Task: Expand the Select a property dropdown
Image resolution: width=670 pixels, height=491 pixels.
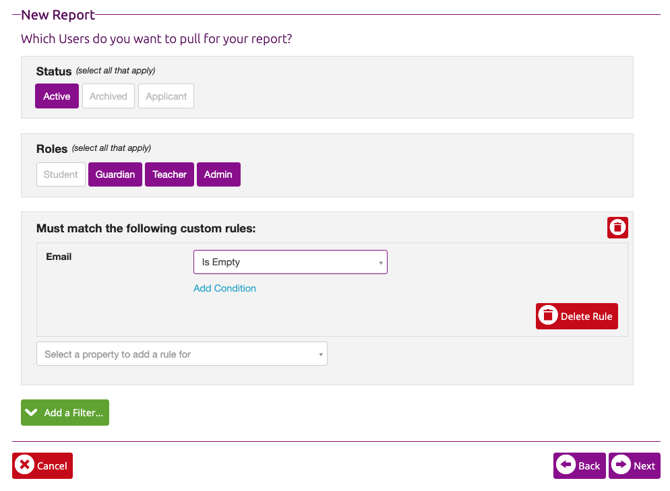Action: coord(181,354)
